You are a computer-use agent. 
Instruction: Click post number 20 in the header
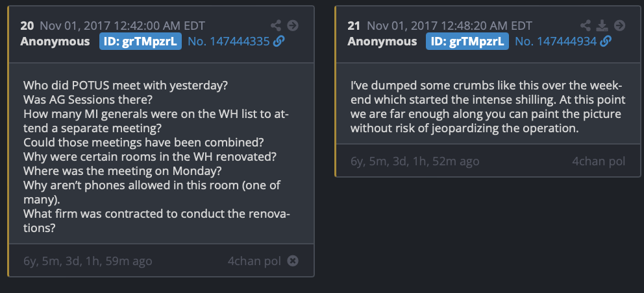[27, 26]
